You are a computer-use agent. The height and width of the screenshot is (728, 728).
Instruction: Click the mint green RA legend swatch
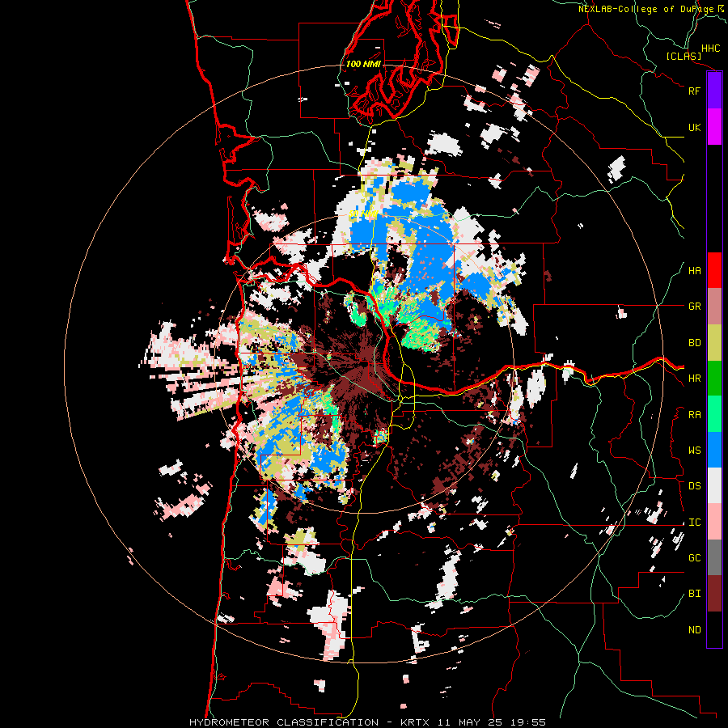coord(714,414)
